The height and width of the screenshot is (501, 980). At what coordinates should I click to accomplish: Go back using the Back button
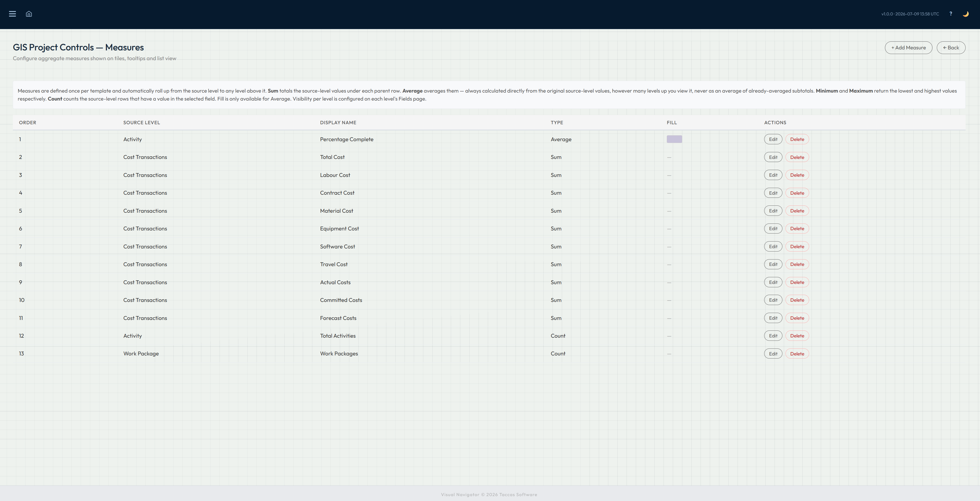tap(951, 48)
